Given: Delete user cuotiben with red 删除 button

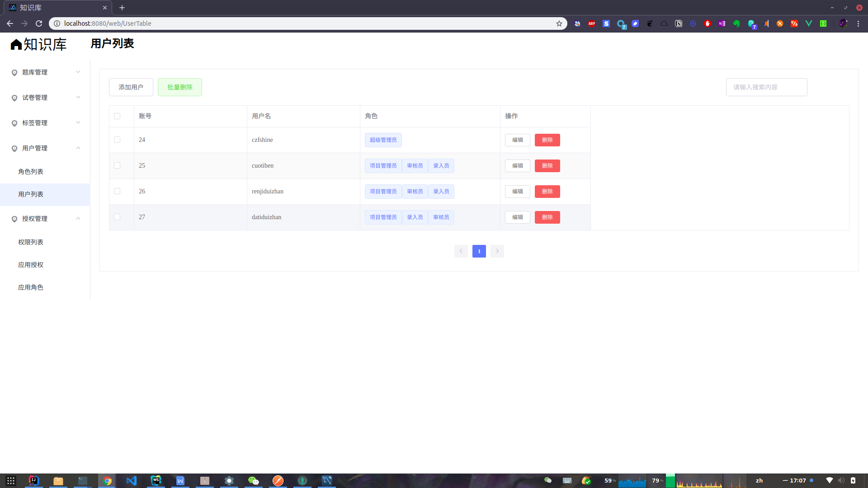Looking at the screenshot, I should [547, 166].
